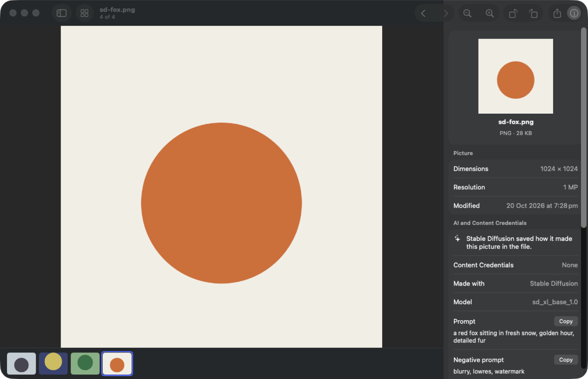Copy the Negative prompt text

[x=566, y=359]
